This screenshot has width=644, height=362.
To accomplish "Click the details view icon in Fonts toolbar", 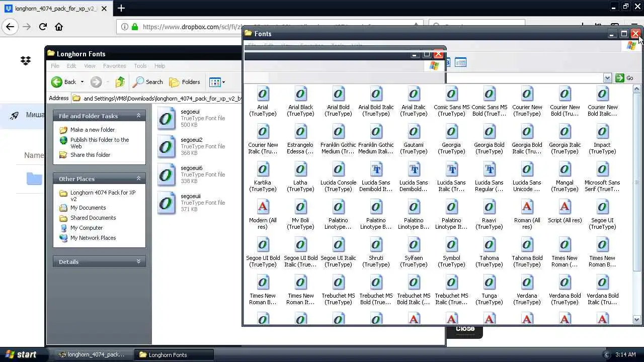I will tap(460, 62).
